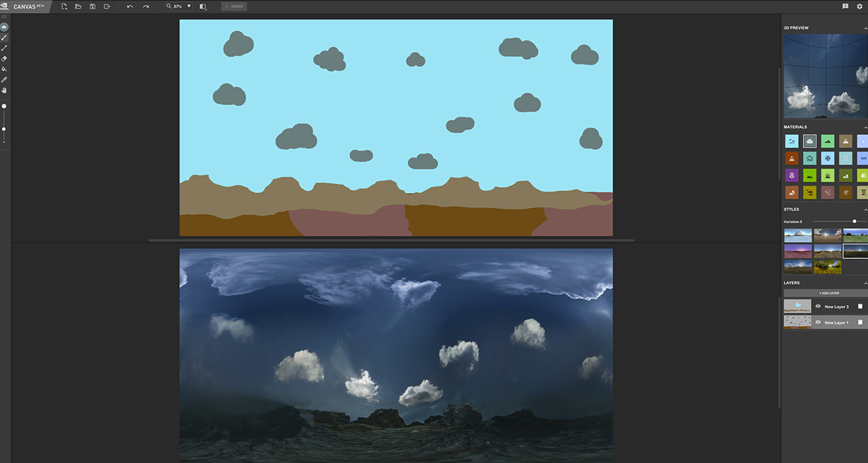This screenshot has width=868, height=463.
Task: Collapse the Layers panel
Action: click(x=865, y=283)
